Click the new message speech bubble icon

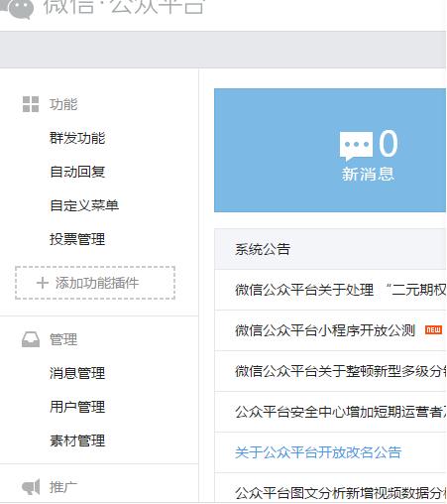coord(356,146)
